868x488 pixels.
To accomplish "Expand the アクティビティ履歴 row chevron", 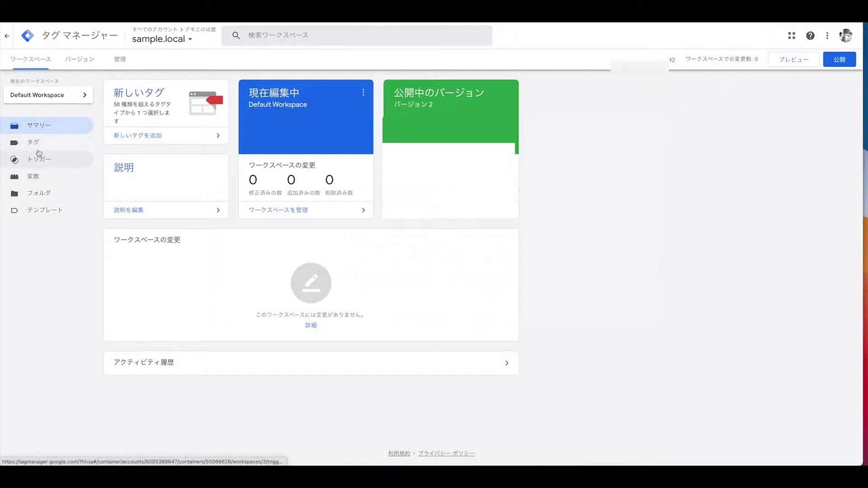I will click(507, 363).
